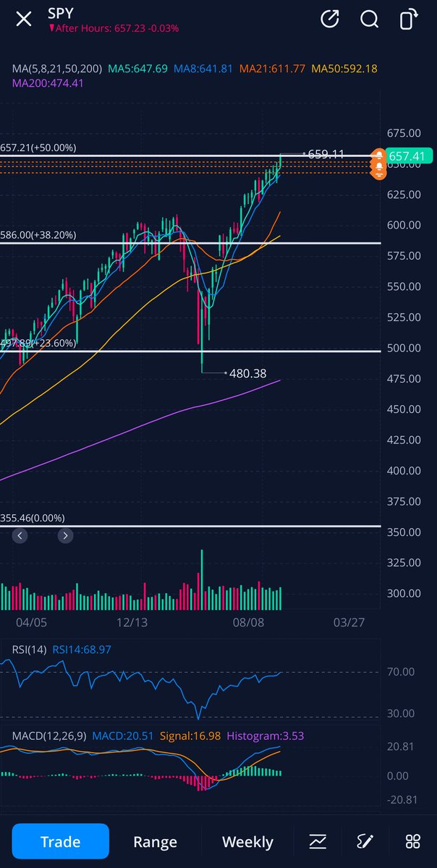This screenshot has height=868, width=437.
Task: Select the MA21:611.77 label
Action: tap(272, 69)
